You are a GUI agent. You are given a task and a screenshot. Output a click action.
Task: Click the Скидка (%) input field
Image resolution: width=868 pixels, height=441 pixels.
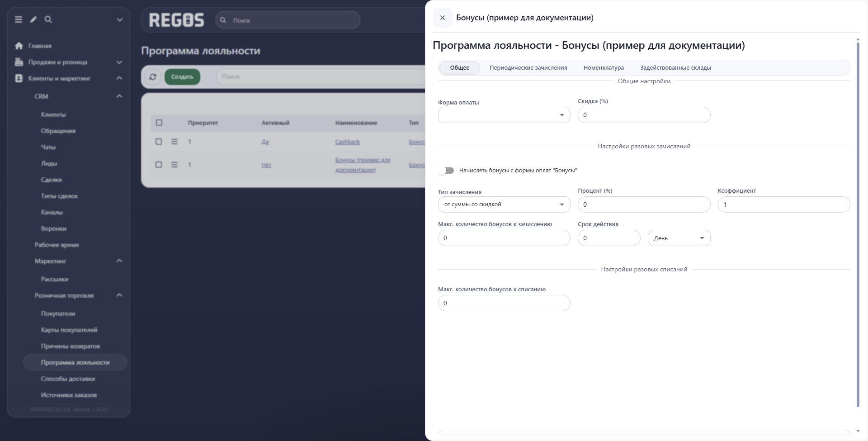644,115
